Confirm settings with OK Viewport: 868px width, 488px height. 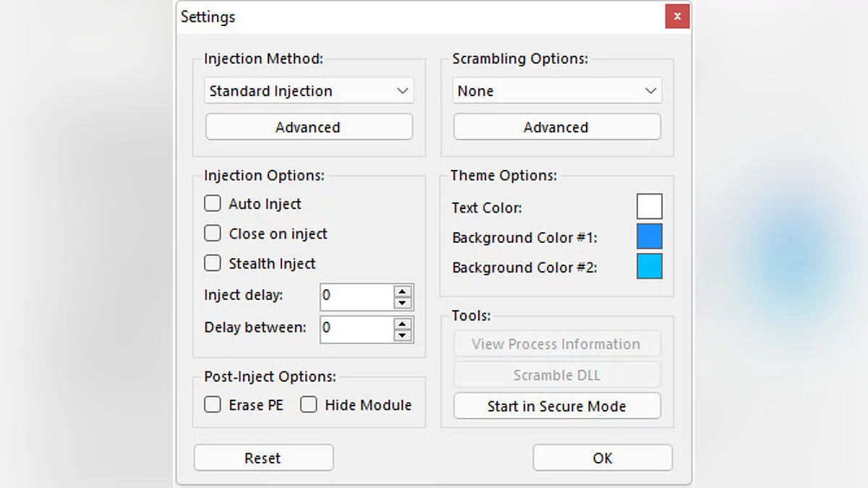[x=603, y=458]
